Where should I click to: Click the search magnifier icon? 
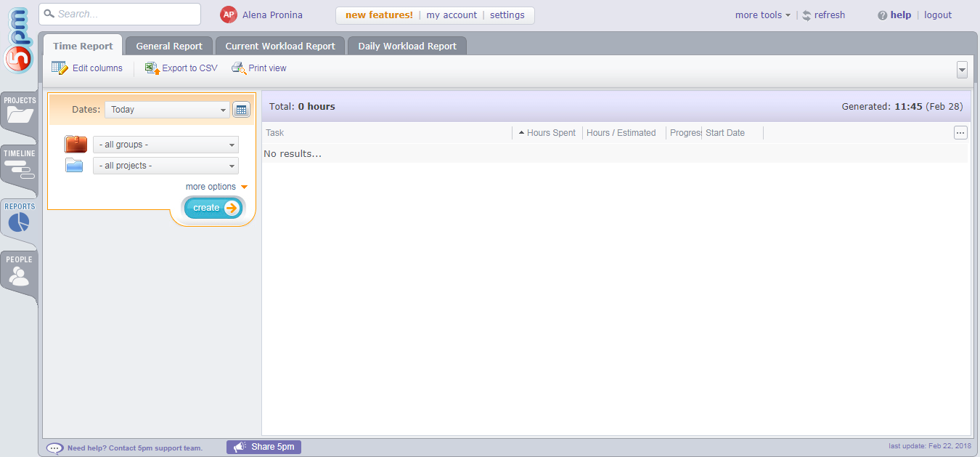[x=49, y=14]
